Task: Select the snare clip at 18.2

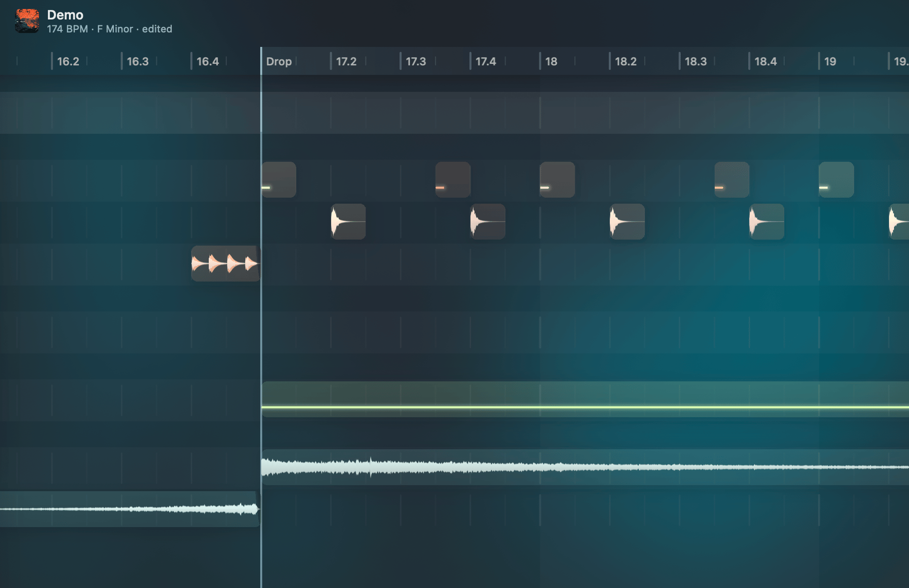Action: tap(627, 222)
